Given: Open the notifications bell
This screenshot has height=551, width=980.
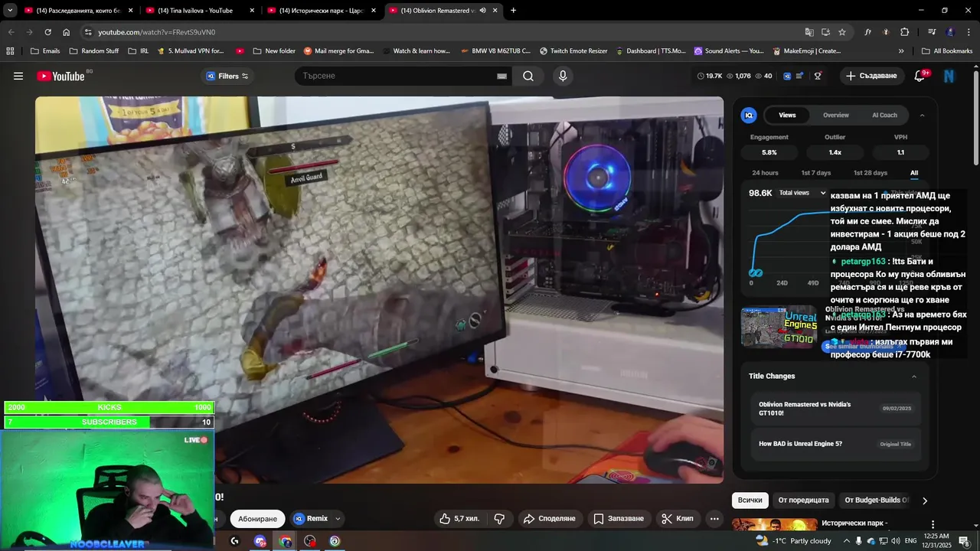Looking at the screenshot, I should [920, 76].
